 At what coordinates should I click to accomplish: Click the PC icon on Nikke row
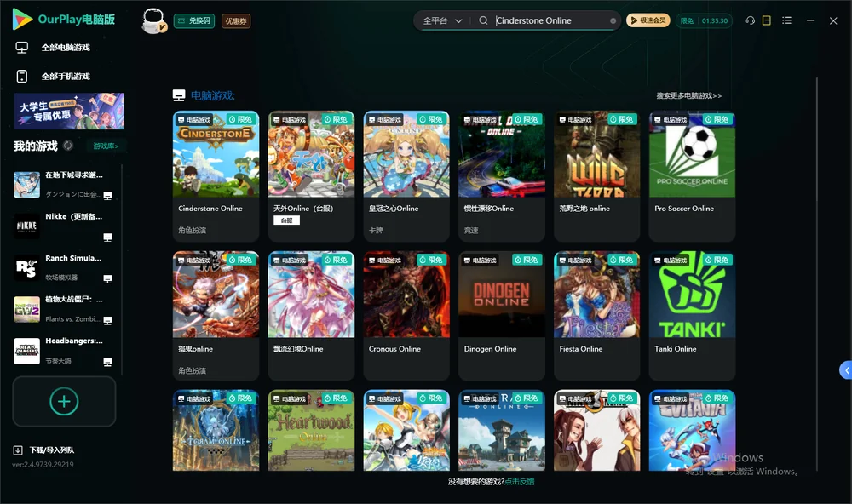coord(107,238)
